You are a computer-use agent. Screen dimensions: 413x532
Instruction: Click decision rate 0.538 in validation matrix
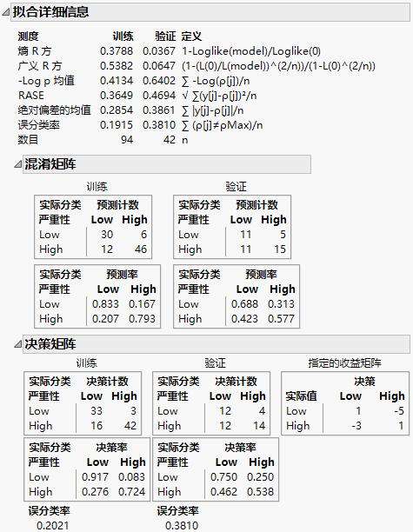260,492
